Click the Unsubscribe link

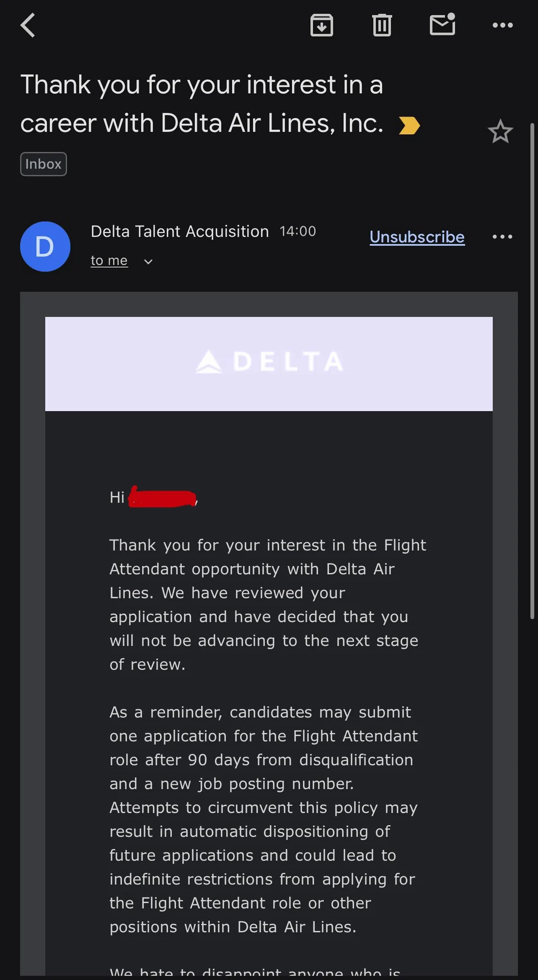point(417,237)
